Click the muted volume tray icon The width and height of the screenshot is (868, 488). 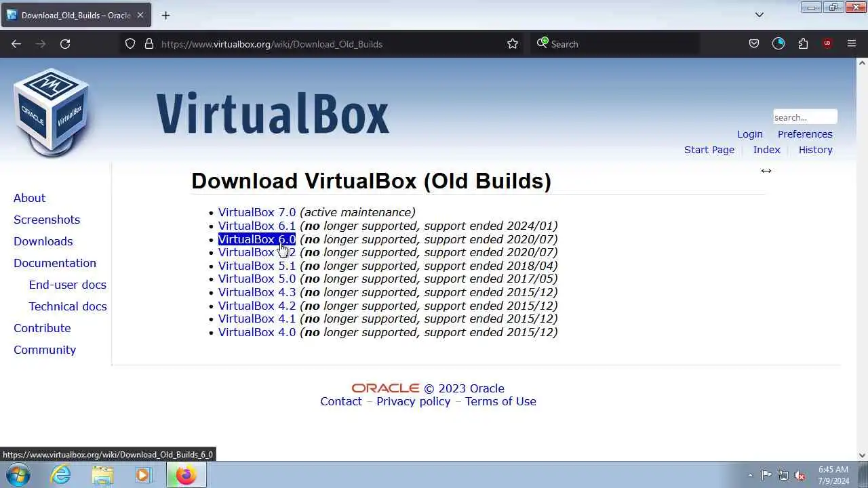(x=800, y=475)
